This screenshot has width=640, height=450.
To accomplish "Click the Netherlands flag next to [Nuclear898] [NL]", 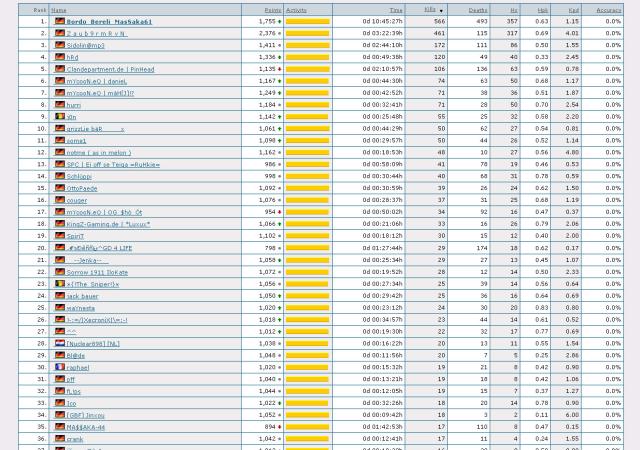I will [x=60, y=343].
